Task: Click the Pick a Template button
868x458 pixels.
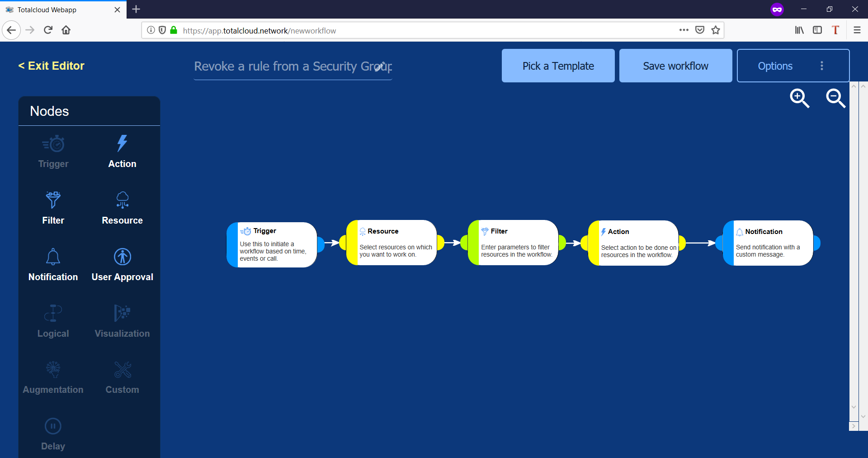Action: pyautogui.click(x=558, y=66)
